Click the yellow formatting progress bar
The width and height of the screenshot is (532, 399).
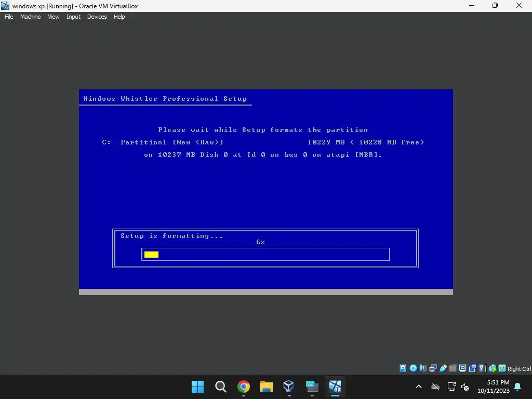tap(151, 255)
